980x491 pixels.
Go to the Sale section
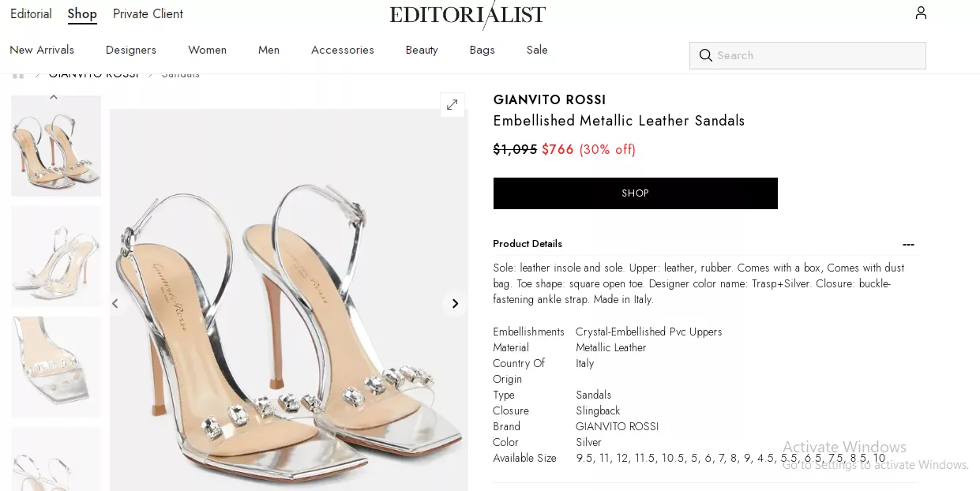537,50
